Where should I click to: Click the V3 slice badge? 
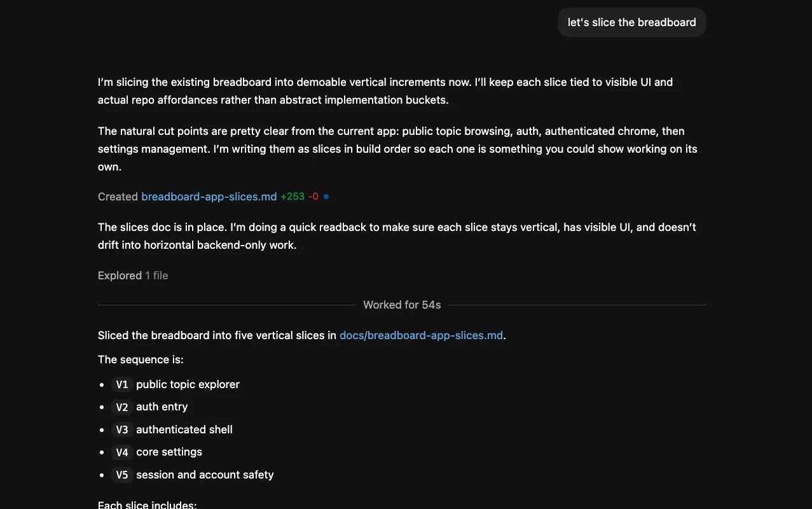point(122,429)
